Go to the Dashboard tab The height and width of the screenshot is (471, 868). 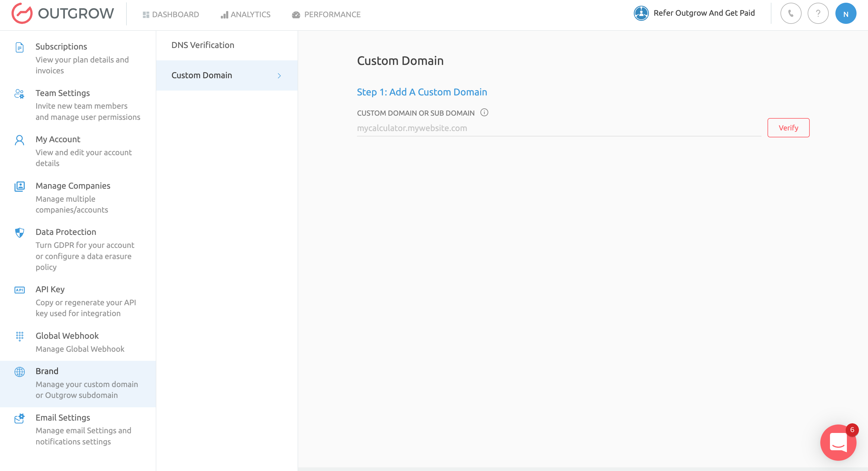pyautogui.click(x=171, y=14)
